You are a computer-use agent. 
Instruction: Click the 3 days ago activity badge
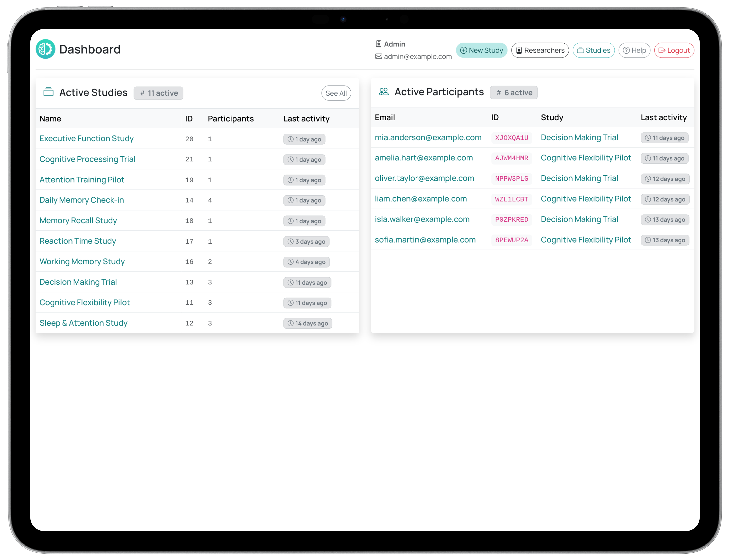306,242
